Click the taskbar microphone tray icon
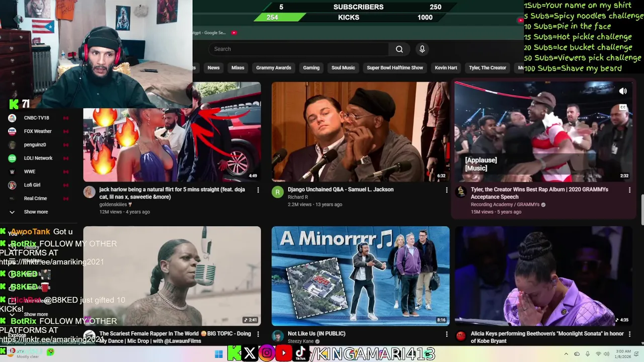644x362 pixels. (x=588, y=354)
